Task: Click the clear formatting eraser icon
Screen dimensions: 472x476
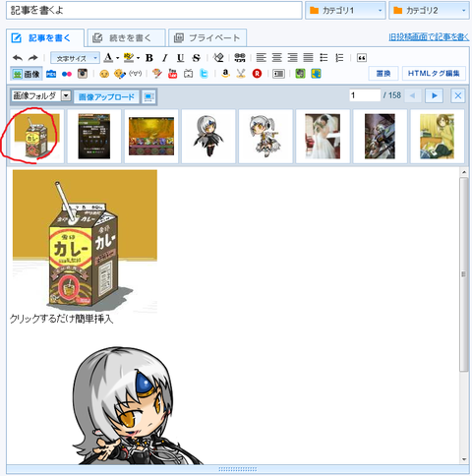Action: (218, 58)
